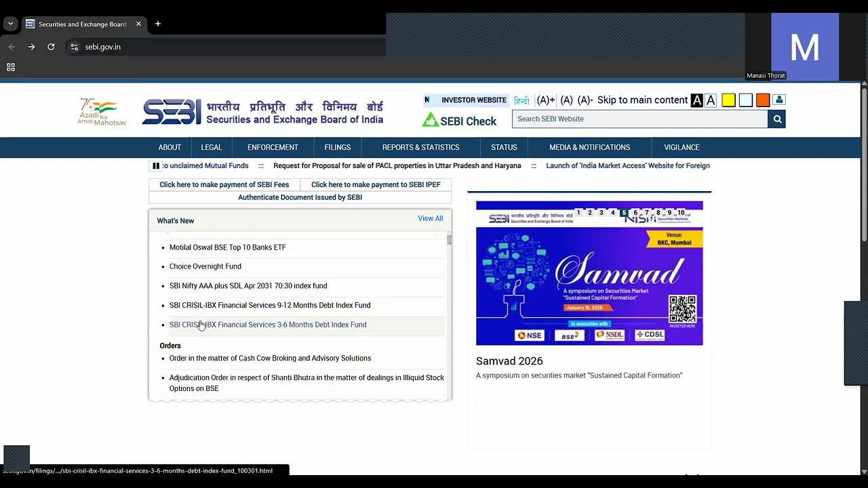The height and width of the screenshot is (488, 868).
Task: Open the ENFORCEMENT menu
Action: tap(273, 148)
